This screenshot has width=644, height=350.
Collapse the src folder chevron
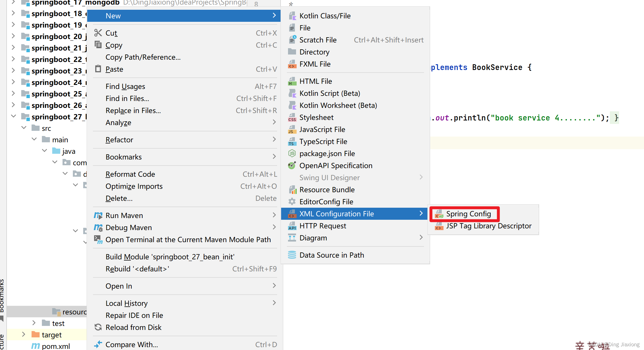pyautogui.click(x=24, y=128)
